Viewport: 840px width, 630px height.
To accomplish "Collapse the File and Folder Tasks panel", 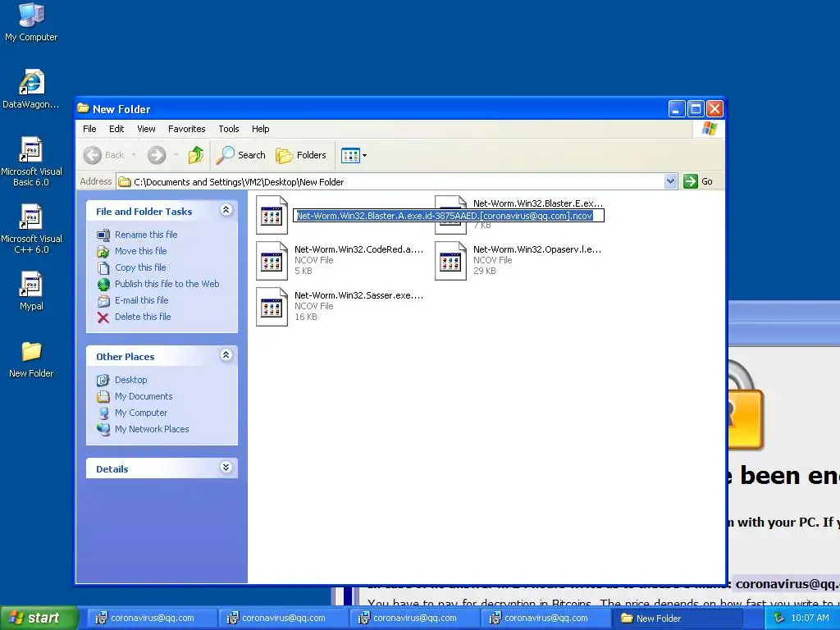I will click(226, 210).
